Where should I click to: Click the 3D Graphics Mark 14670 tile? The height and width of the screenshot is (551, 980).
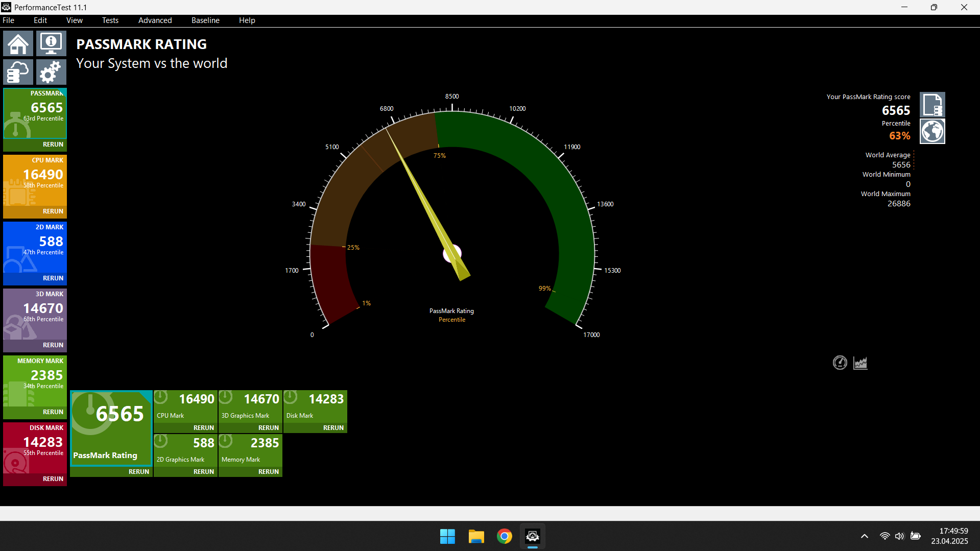[251, 406]
